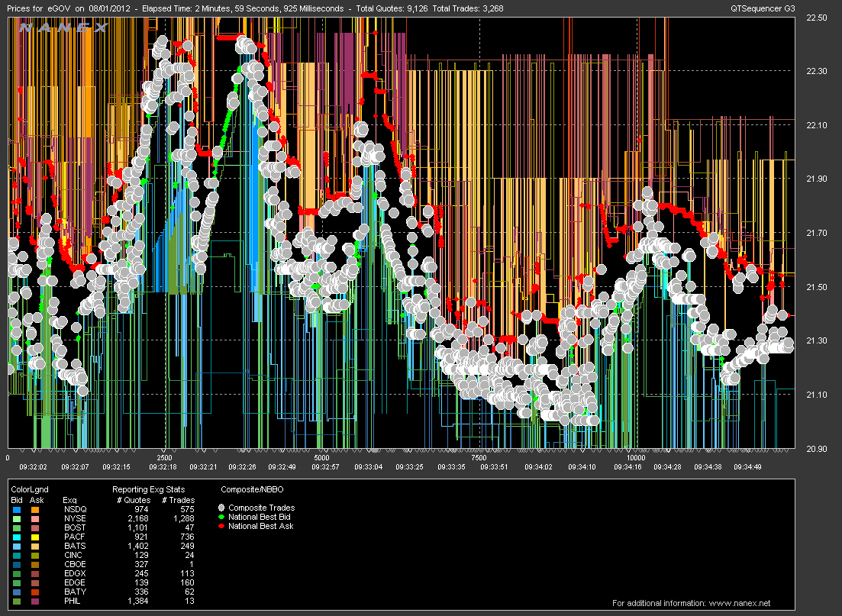Image resolution: width=842 pixels, height=616 pixels.
Task: Select the NYSE ask color swatch
Action: click(35, 519)
